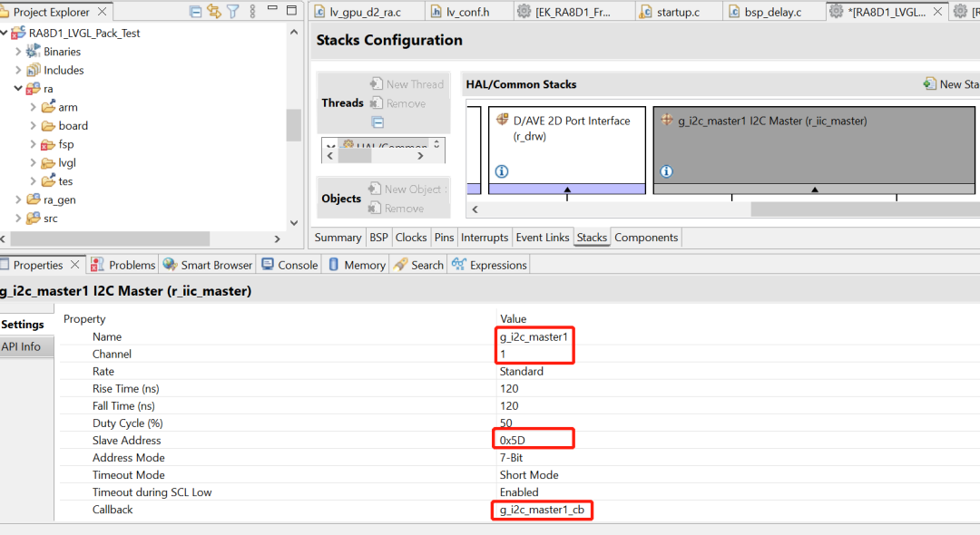Open Project Explorer view menu dots
Screen dimensions: 980x535
[x=252, y=11]
